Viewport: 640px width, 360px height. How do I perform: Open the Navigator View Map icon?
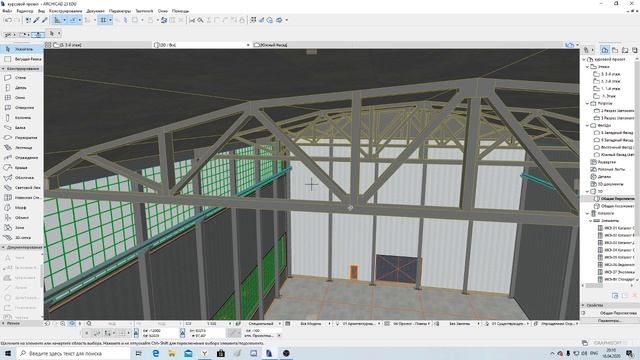(x=615, y=50)
